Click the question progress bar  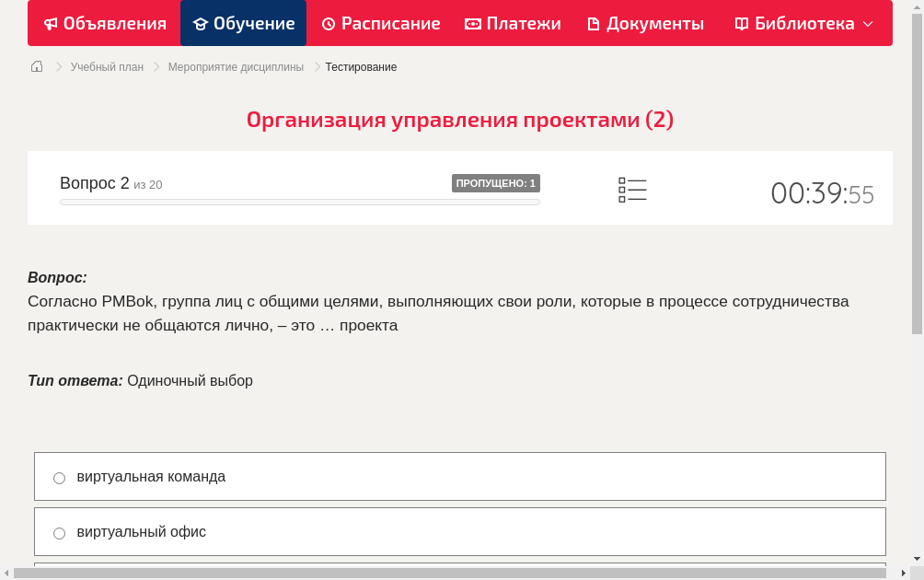coord(299,202)
